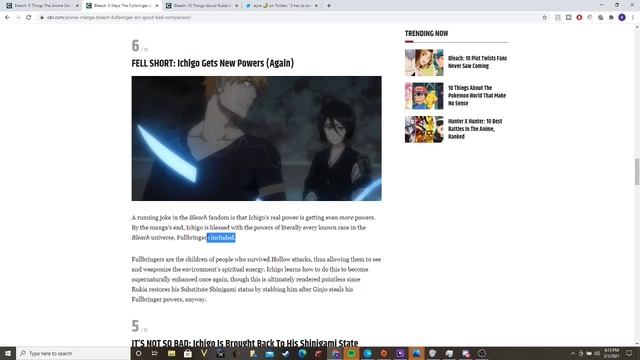Image resolution: width=640 pixels, height=360 pixels.
Task: Reload the current page
Action: click(29, 18)
